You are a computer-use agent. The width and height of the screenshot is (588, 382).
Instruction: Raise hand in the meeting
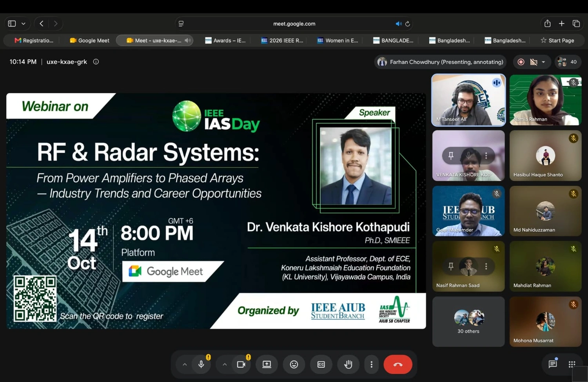click(348, 364)
